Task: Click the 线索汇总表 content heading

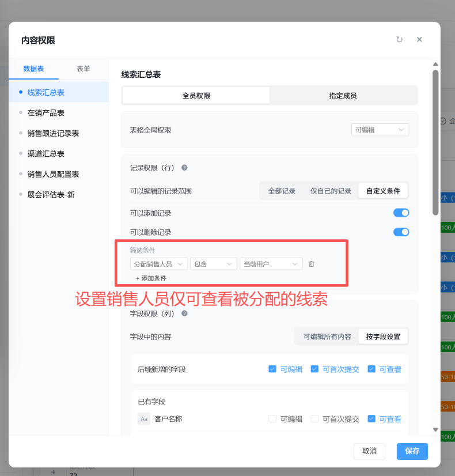Action: (x=141, y=74)
